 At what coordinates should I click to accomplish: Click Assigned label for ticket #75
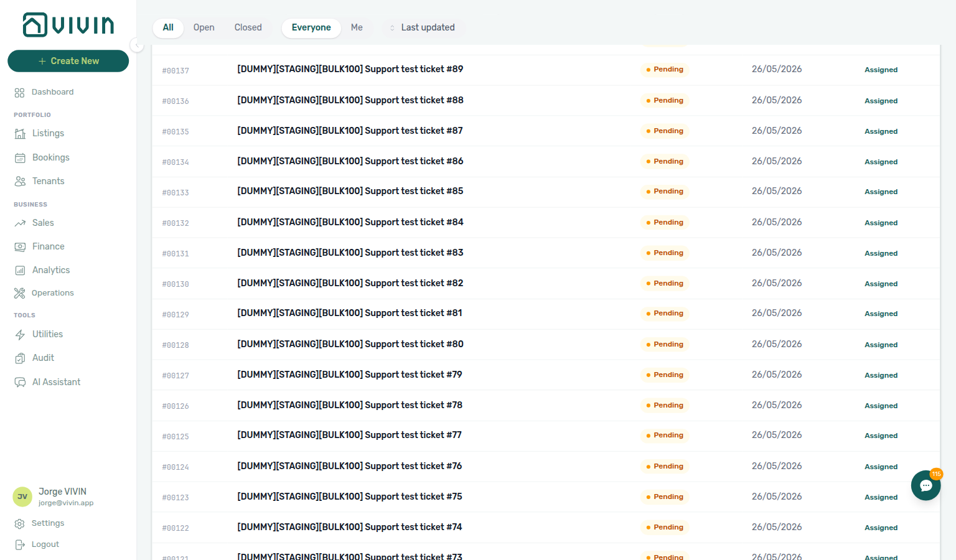(x=881, y=497)
